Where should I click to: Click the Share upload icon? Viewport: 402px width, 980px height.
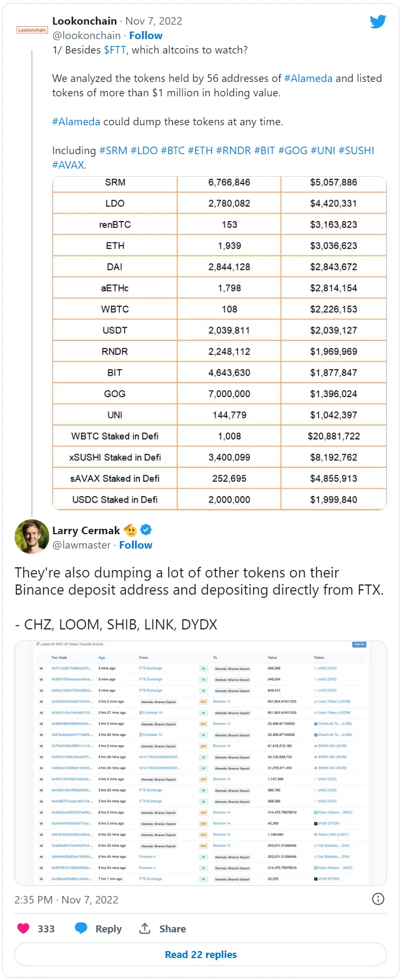(145, 929)
